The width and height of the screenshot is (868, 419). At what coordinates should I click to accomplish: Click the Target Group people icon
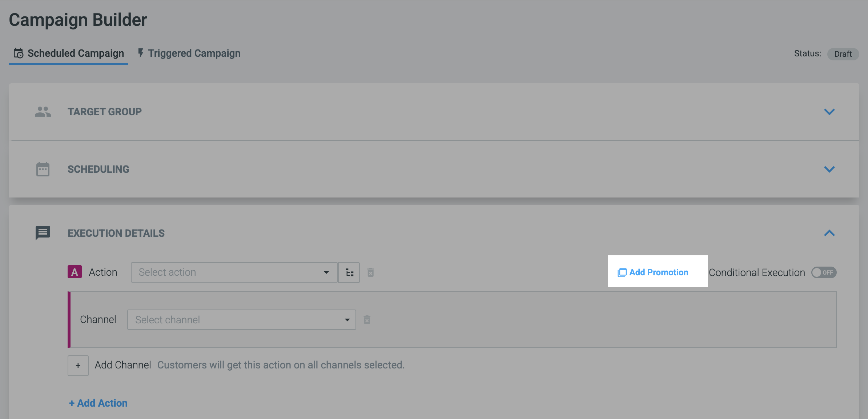(43, 112)
